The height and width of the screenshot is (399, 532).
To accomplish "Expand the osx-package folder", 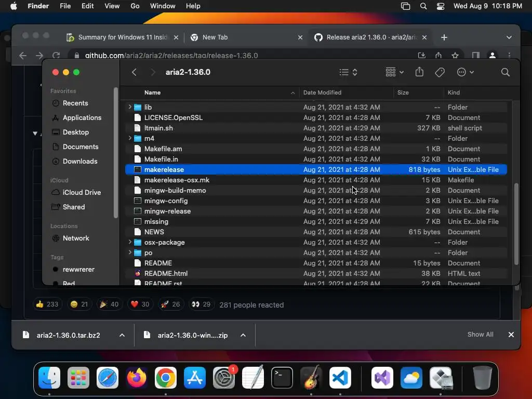I will (129, 242).
